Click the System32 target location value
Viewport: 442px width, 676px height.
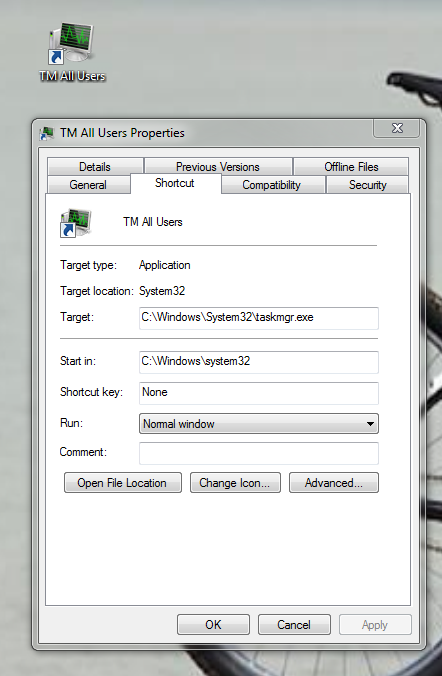(x=162, y=291)
